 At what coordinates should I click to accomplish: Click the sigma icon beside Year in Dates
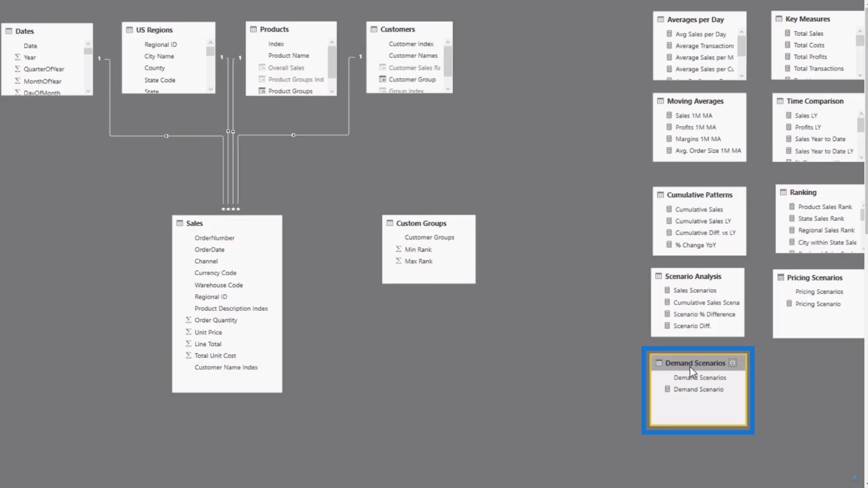pos(18,57)
